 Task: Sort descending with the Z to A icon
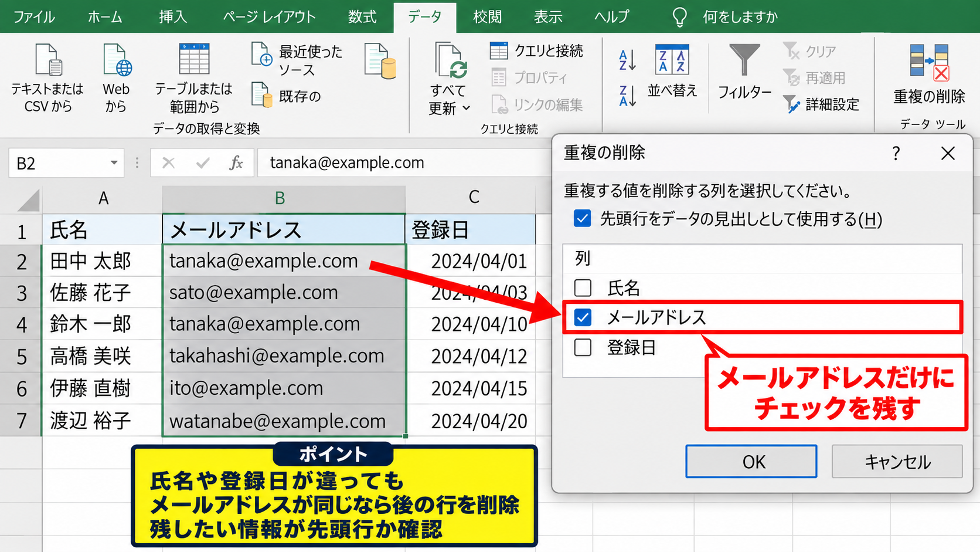click(627, 96)
